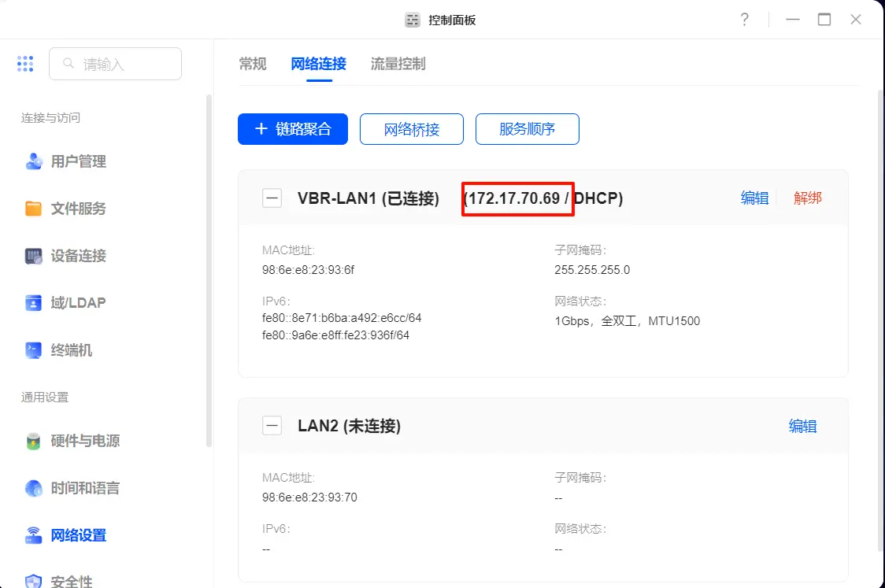This screenshot has width=885, height=588.
Task: Click the User Management (用户管理) icon
Action: [34, 161]
